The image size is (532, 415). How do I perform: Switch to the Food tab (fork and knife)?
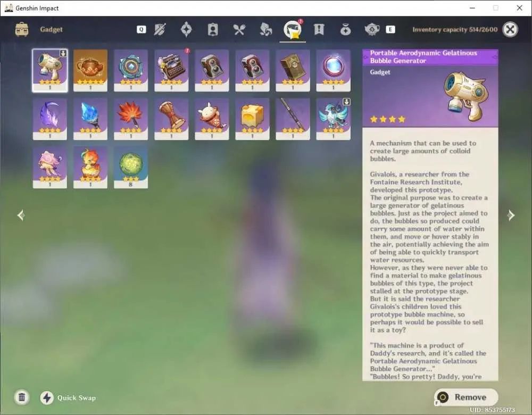[x=239, y=29]
